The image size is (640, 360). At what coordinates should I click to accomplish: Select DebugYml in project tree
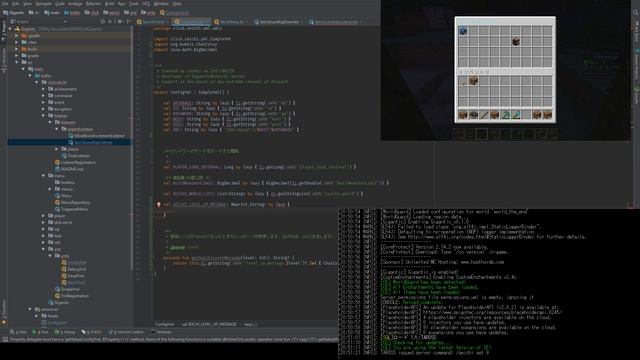76,269
